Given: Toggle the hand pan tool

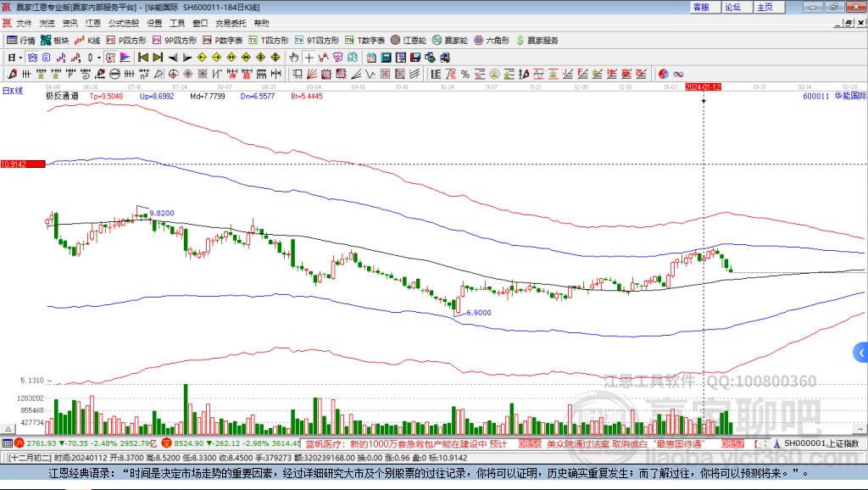Looking at the screenshot, I should coord(294,58).
